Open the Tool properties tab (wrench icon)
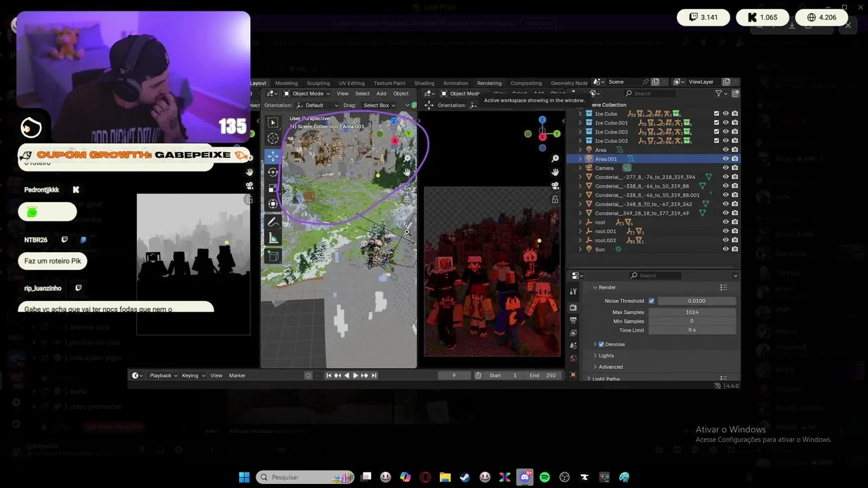The image size is (868, 488). coord(573,291)
